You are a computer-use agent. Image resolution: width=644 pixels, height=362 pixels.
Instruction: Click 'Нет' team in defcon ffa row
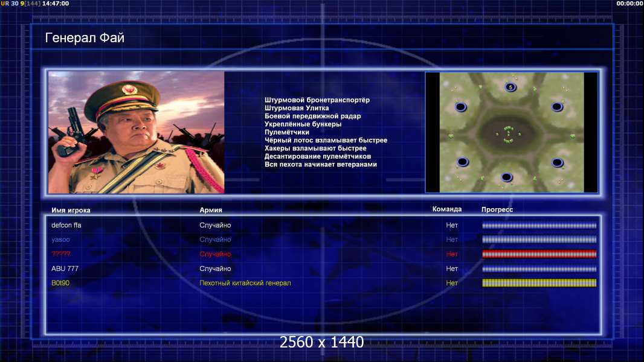pos(452,225)
